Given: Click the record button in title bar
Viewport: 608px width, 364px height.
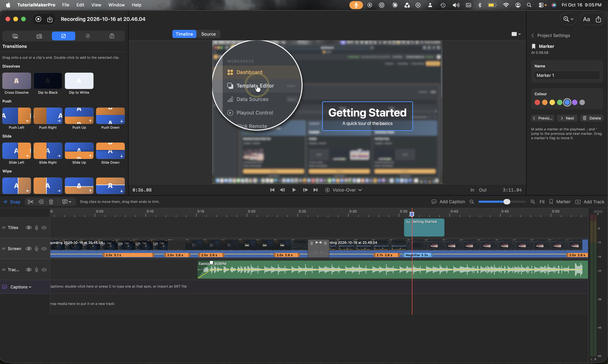Looking at the screenshot, I should click(38, 19).
